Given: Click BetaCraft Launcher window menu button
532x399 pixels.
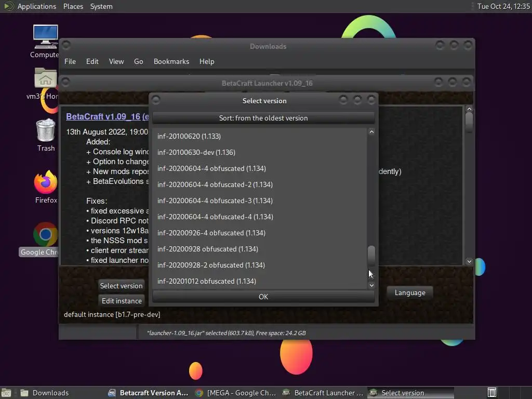Looking at the screenshot, I should [66, 82].
